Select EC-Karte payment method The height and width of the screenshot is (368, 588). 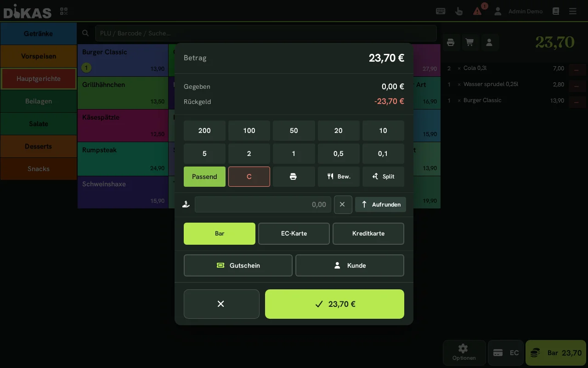pyautogui.click(x=294, y=234)
